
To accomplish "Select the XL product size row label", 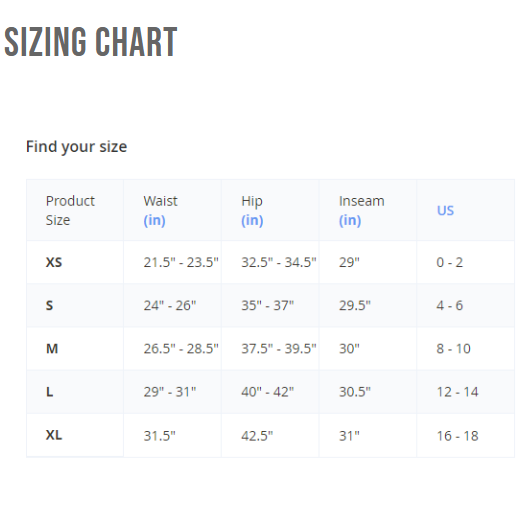I will point(54,435).
